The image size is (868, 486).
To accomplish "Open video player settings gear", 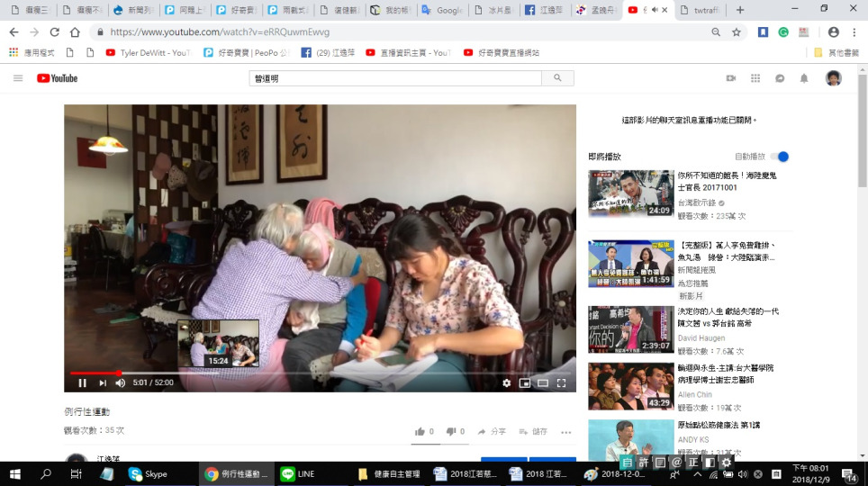I will (x=506, y=382).
